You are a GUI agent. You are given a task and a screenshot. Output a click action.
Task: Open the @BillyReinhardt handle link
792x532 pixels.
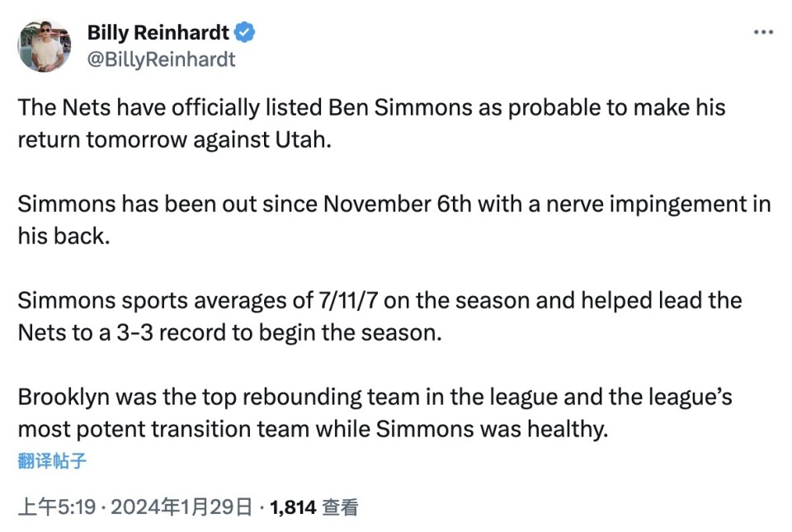click(x=161, y=59)
